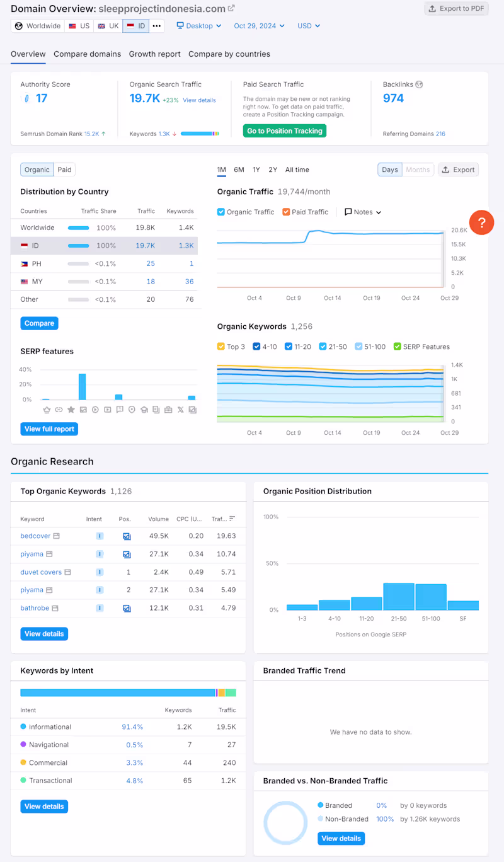Open SERP features icon for bedcover keyword
The height and width of the screenshot is (862, 504).
(56, 536)
